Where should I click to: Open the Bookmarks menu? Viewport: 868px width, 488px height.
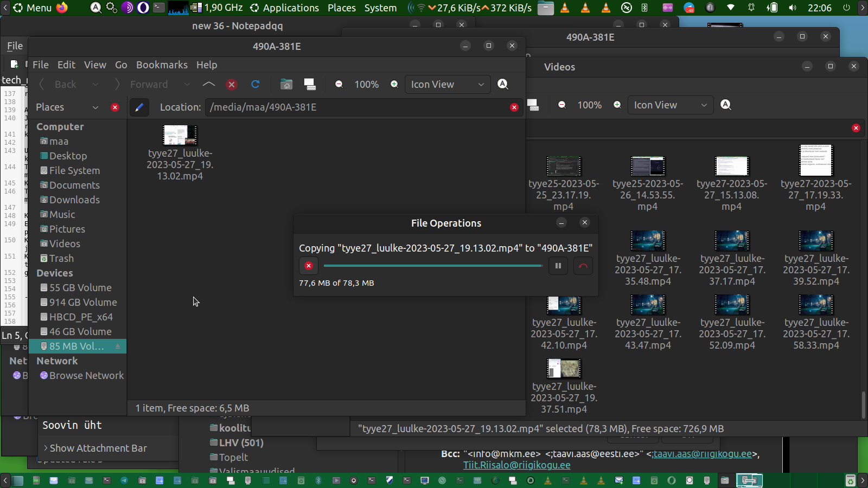(x=162, y=65)
